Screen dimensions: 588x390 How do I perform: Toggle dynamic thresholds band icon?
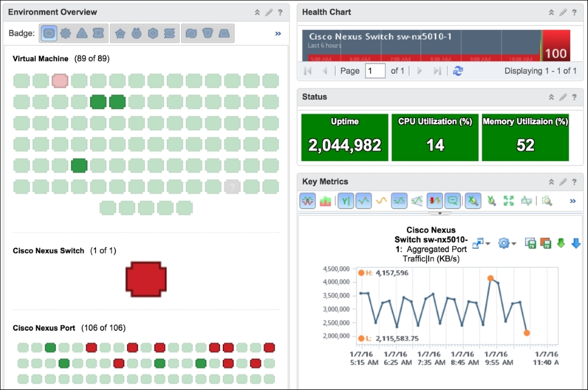coord(399,201)
